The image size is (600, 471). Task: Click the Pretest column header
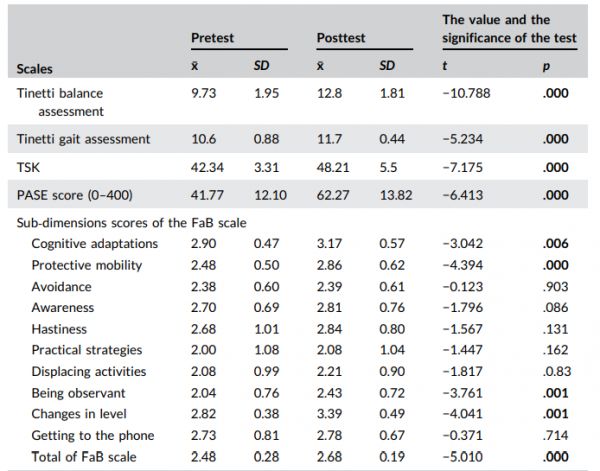point(212,38)
